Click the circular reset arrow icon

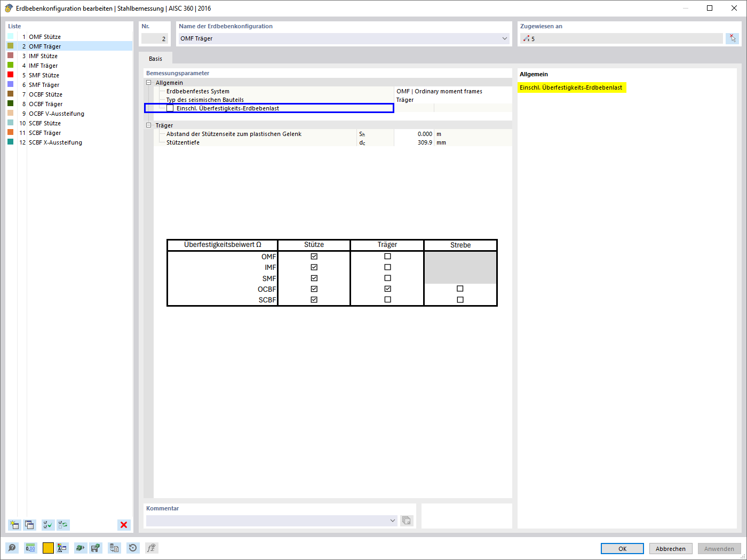tap(133, 548)
